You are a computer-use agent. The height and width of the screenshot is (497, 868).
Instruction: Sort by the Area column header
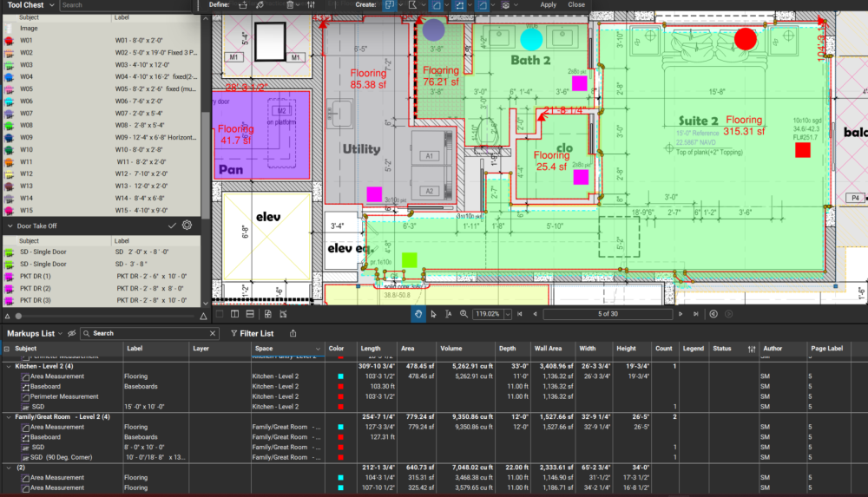click(407, 349)
